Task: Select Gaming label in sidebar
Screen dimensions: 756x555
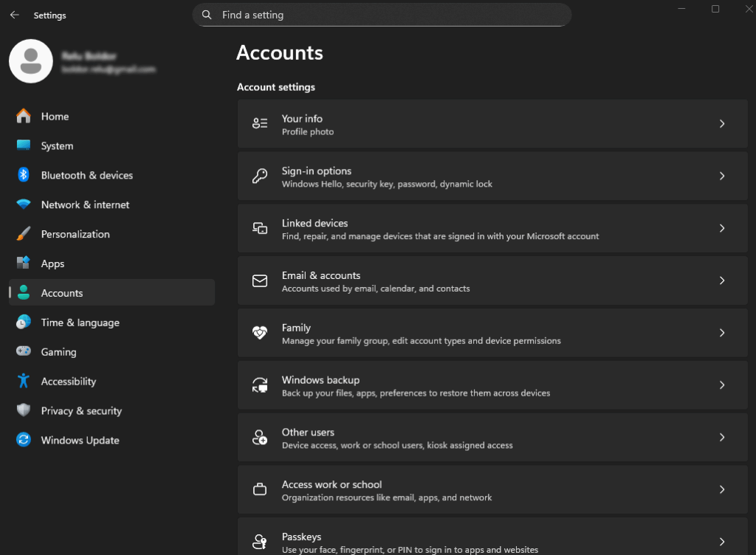Action: 58,352
